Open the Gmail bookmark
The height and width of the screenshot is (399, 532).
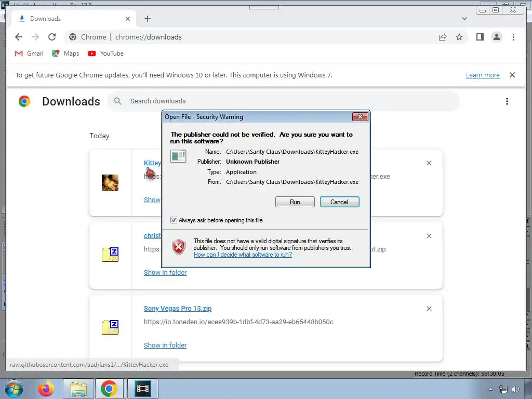pos(29,54)
